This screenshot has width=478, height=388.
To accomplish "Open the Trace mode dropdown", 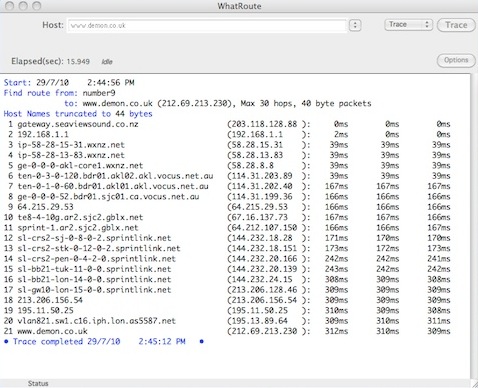I will point(408,25).
